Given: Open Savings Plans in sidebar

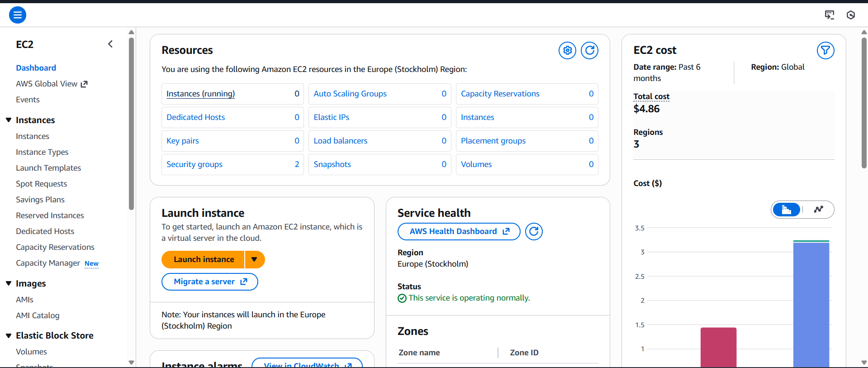Looking at the screenshot, I should coord(40,200).
